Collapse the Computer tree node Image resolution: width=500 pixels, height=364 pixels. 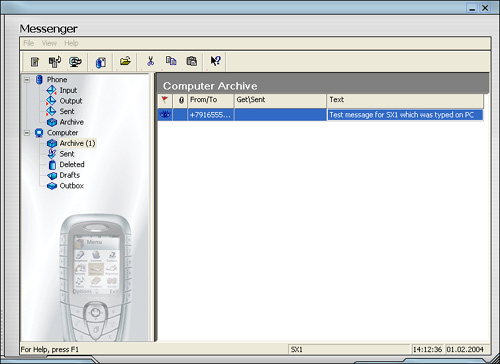[27, 133]
